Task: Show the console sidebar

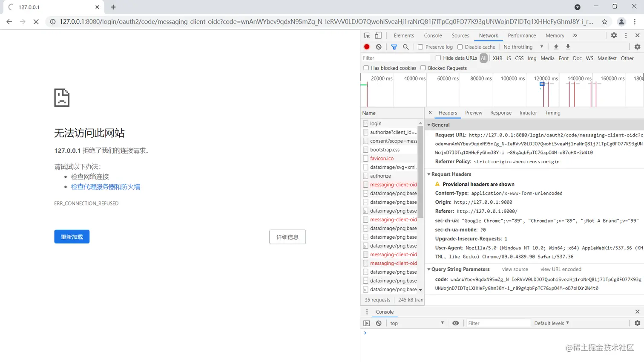Action: click(x=367, y=323)
